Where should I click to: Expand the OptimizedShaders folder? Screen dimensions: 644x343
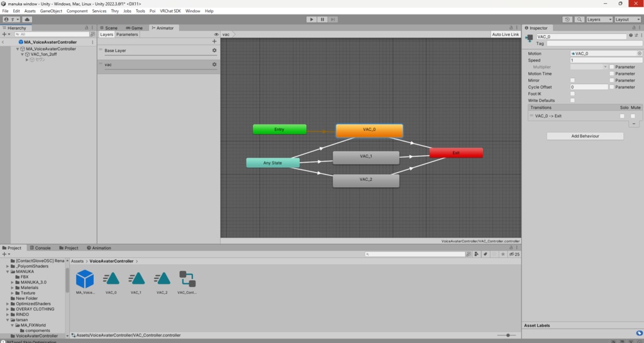point(8,303)
